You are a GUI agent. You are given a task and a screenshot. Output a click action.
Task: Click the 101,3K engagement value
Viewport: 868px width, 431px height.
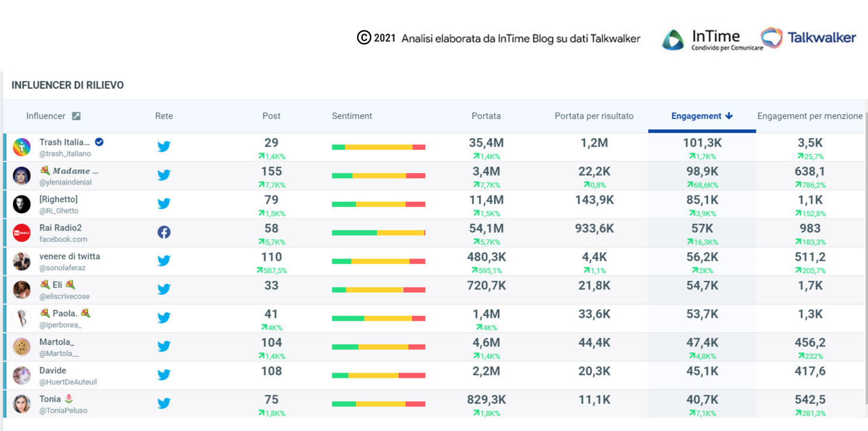click(x=702, y=143)
